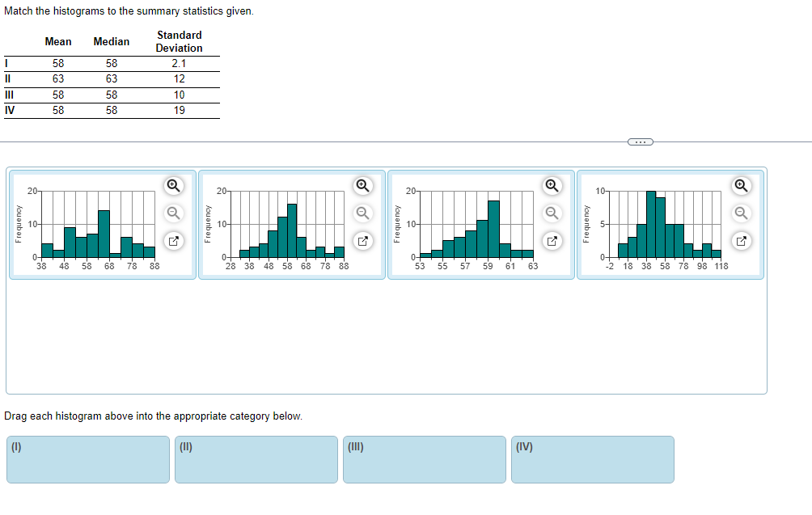812x515 pixels.
Task: Click the ellipsis control on the divider line
Action: (639, 141)
